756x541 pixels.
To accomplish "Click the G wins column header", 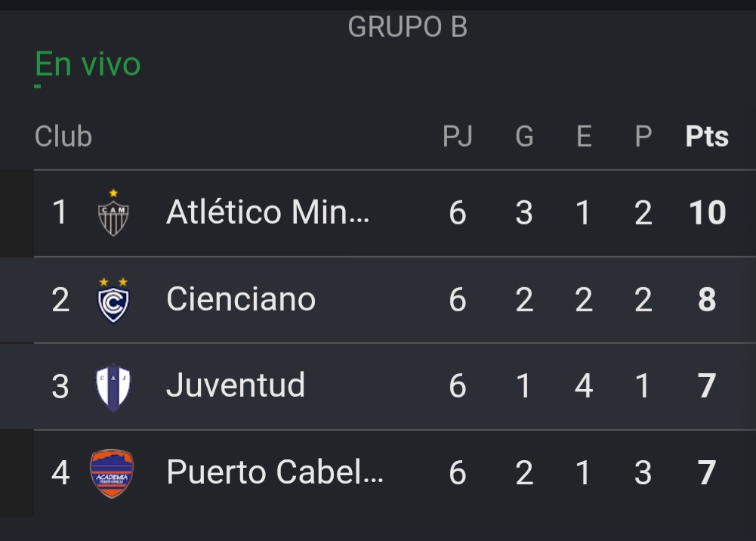I will click(x=525, y=137).
